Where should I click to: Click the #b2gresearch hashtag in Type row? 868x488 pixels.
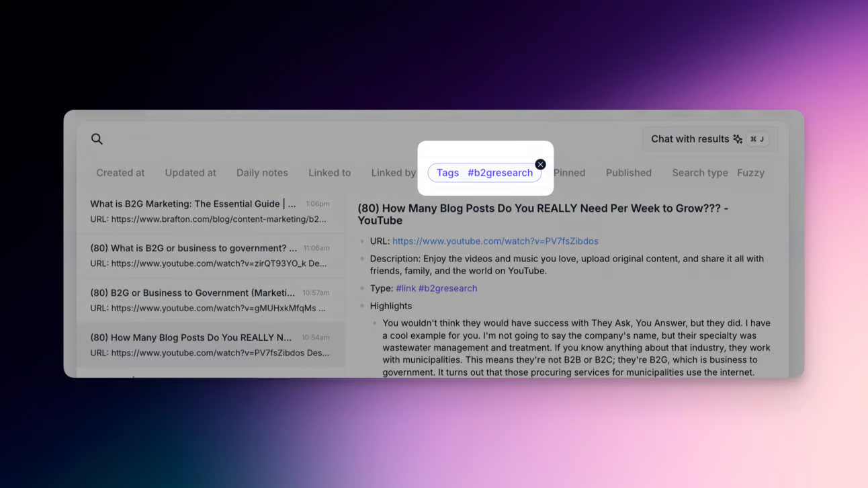448,288
